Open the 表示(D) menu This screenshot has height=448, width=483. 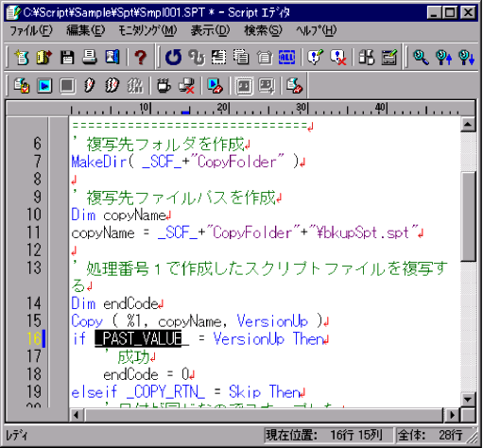pos(210,31)
